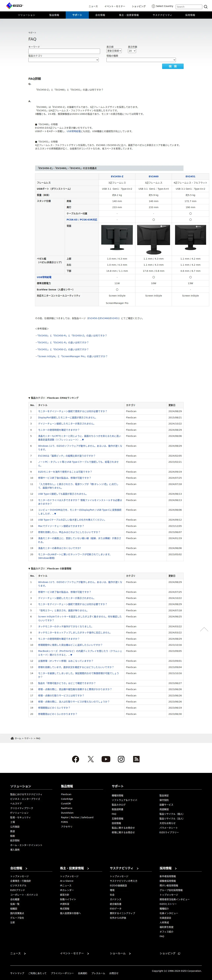
Task: Click arrow beside footer ショールーム link
Action: click(130, 953)
